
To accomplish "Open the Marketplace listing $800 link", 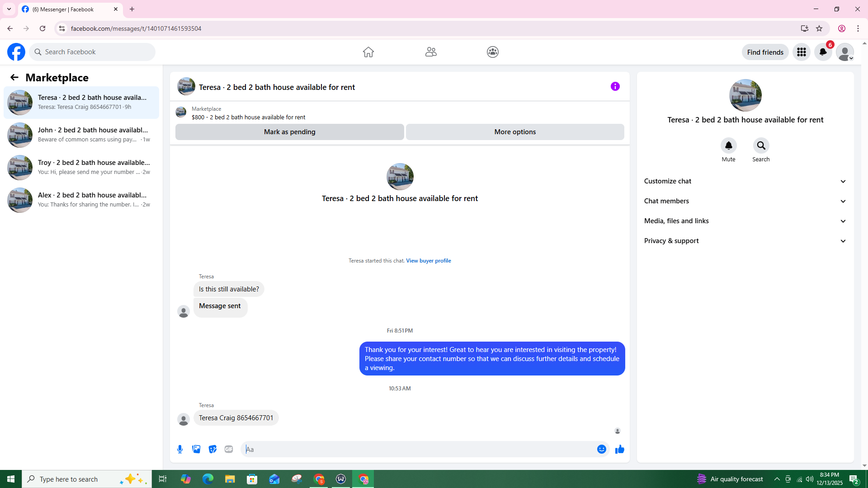I will click(x=248, y=117).
